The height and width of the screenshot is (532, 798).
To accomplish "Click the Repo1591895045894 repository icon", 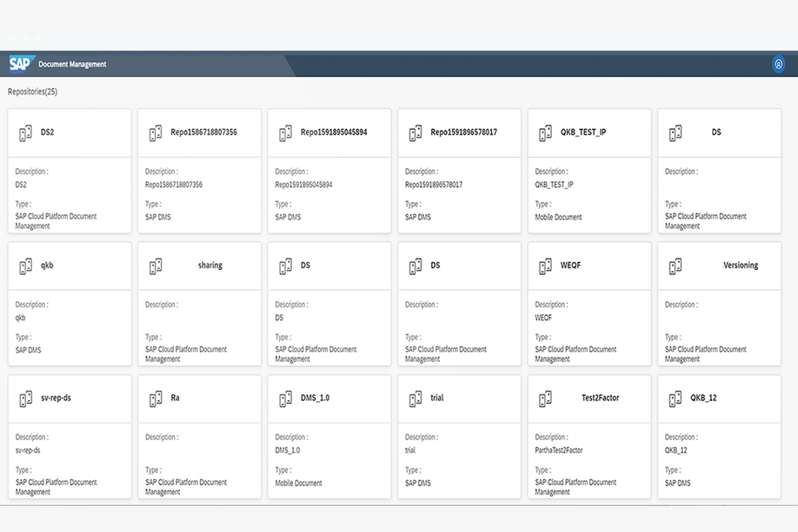I will click(x=285, y=133).
